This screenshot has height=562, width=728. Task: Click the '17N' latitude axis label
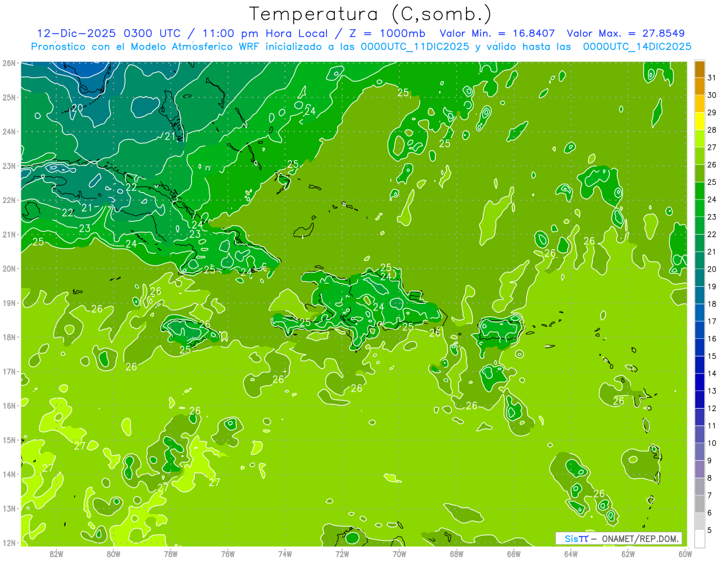pyautogui.click(x=8, y=371)
